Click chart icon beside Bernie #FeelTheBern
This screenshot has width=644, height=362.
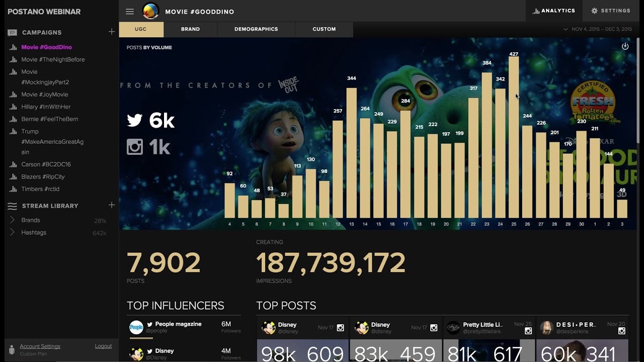point(13,120)
